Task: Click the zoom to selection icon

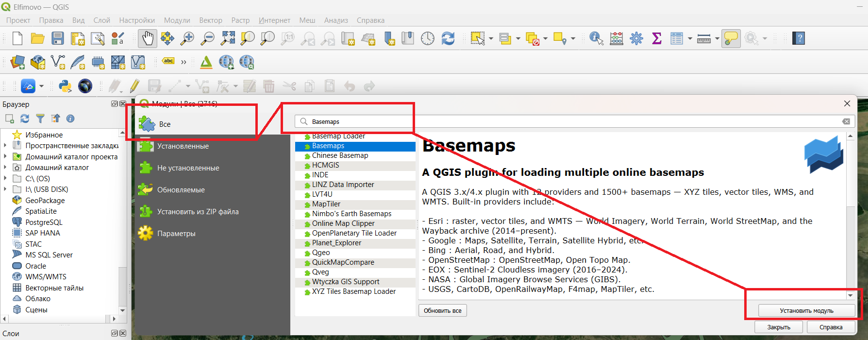Action: pos(248,38)
